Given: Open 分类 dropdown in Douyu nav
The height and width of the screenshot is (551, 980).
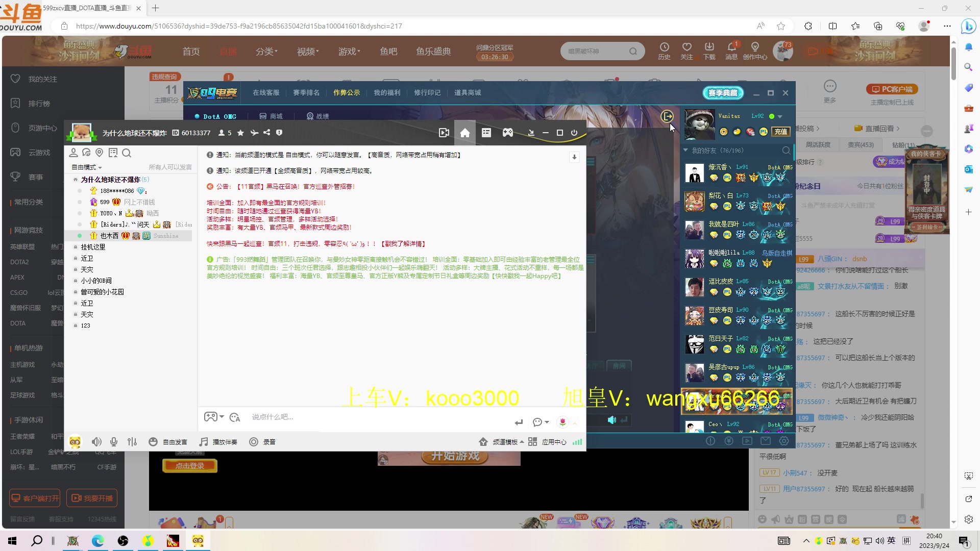Looking at the screenshot, I should tap(266, 52).
